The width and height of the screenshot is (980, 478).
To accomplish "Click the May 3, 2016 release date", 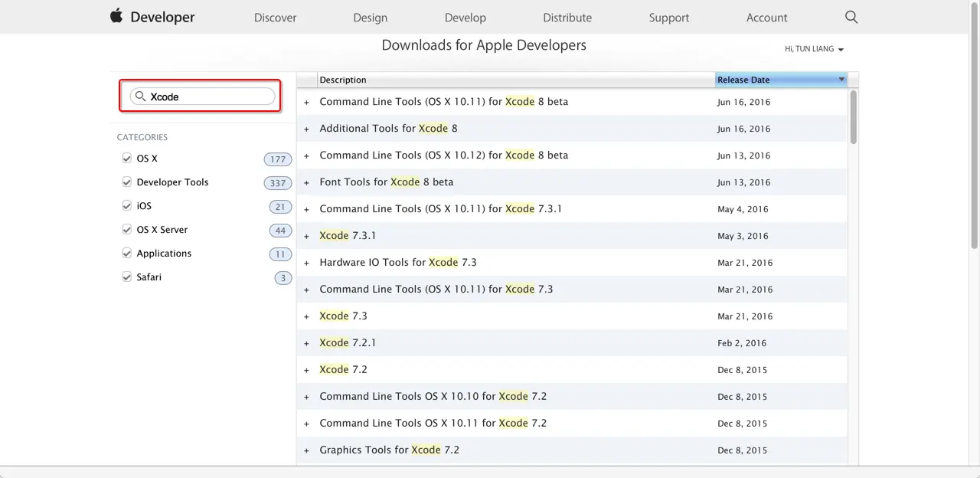I will (743, 236).
